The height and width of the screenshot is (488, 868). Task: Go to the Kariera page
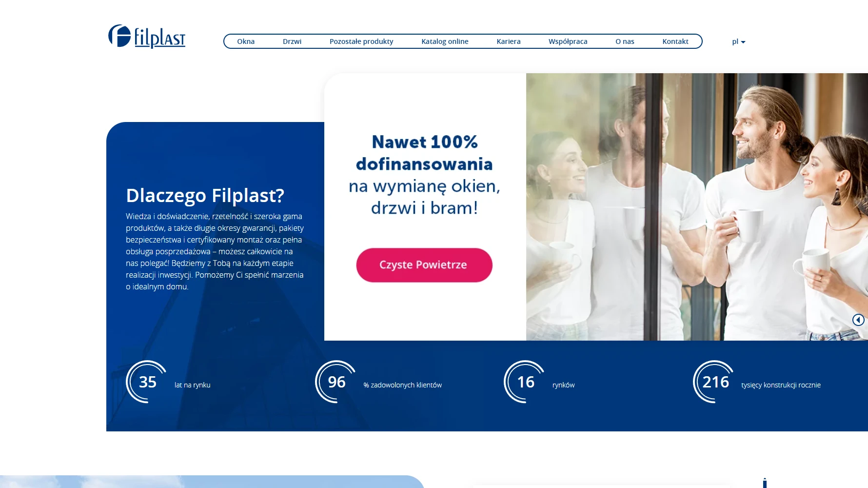(509, 41)
